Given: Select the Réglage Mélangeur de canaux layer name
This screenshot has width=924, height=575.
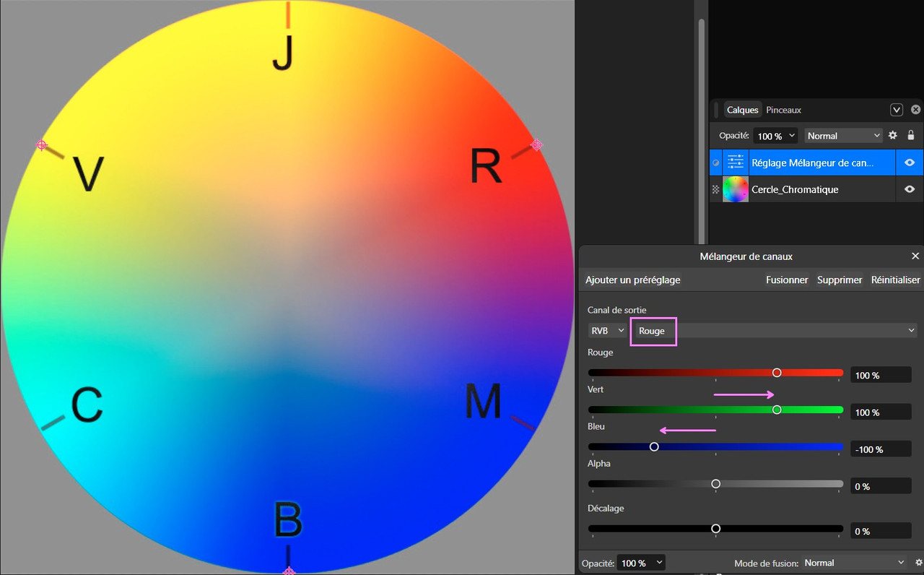Looking at the screenshot, I should click(x=812, y=163).
